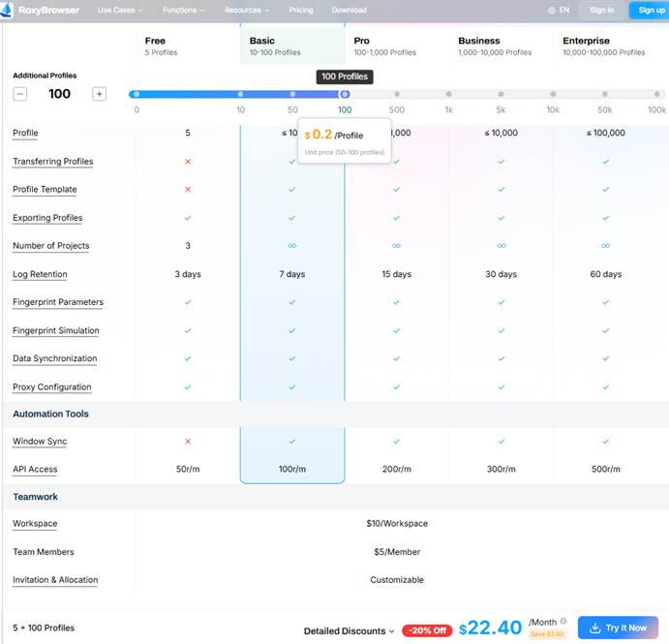Image resolution: width=669 pixels, height=644 pixels.
Task: Select the Pro plan header
Action: tap(397, 46)
